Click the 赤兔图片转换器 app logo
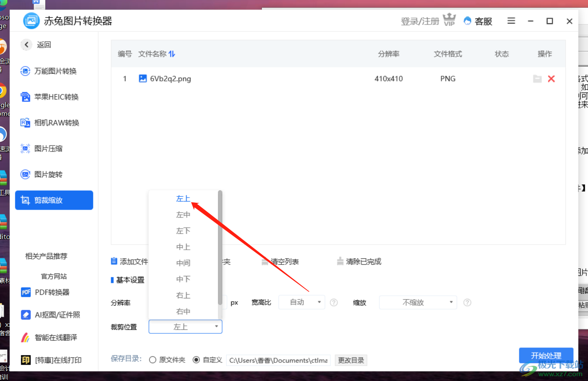 (x=31, y=21)
